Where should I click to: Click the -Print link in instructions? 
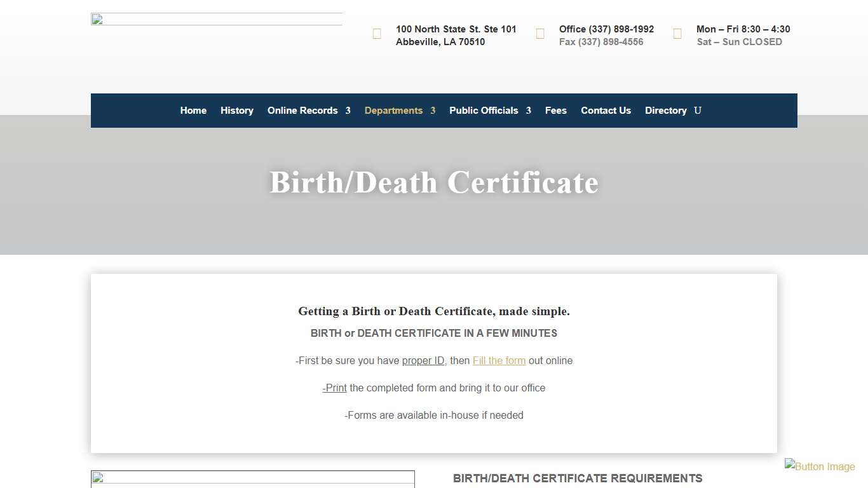tap(334, 388)
